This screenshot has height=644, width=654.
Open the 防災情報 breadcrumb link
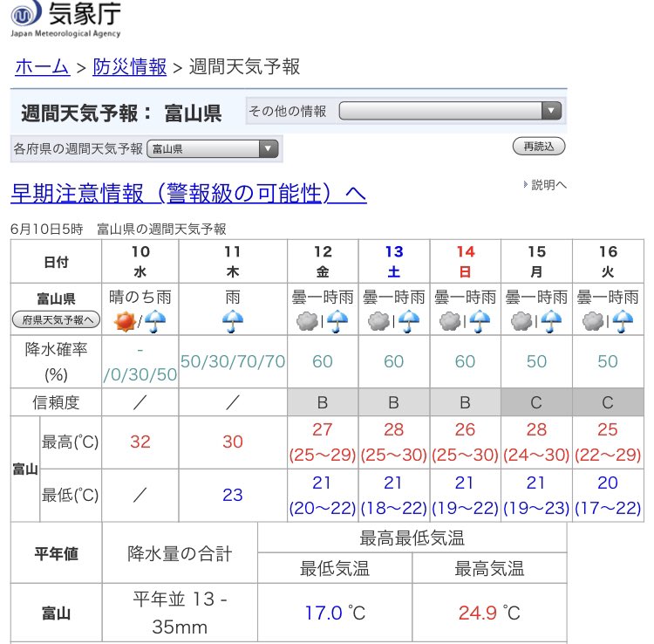pos(129,66)
